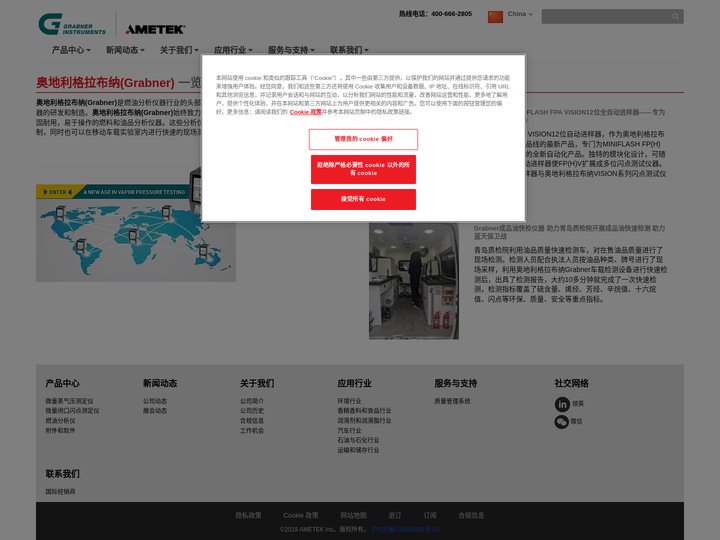Click the AMETEK logo
Screen dimensions: 720x540
click(155, 29)
